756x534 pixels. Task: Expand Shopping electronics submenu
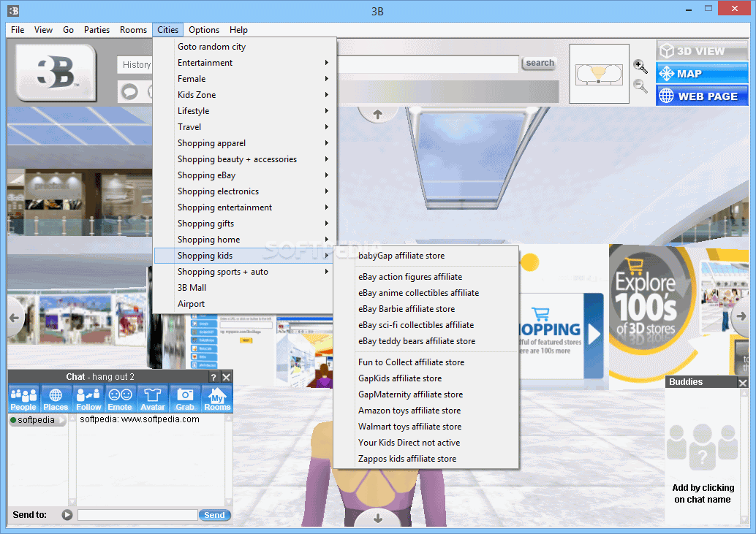pyautogui.click(x=245, y=191)
